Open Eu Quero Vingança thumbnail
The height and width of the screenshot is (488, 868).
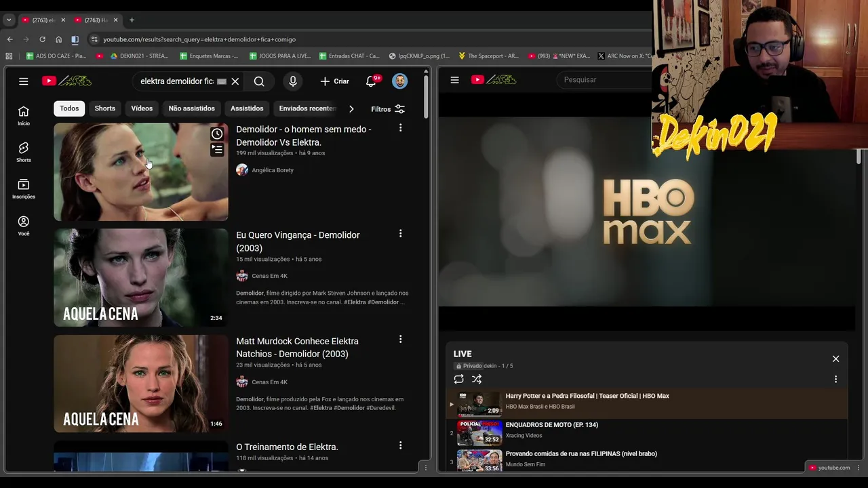(141, 277)
